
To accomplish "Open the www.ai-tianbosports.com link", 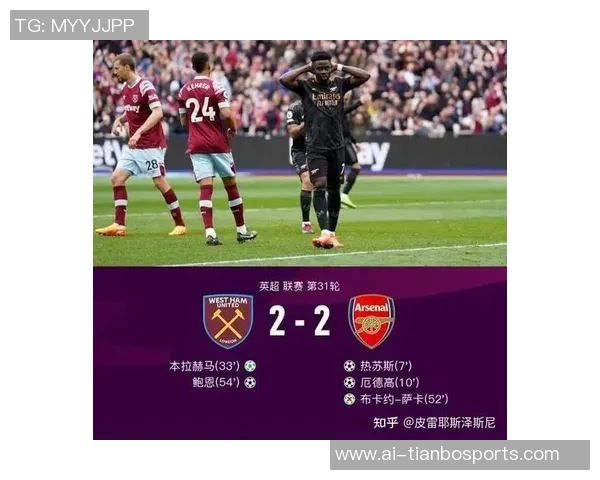I will tap(447, 454).
